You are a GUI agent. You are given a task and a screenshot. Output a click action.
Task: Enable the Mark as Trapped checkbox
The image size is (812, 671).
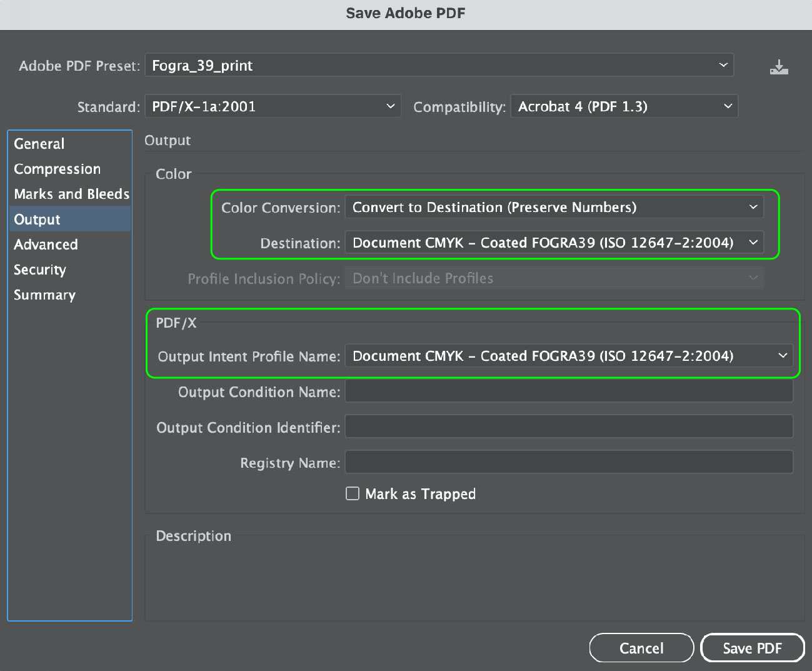(x=353, y=493)
